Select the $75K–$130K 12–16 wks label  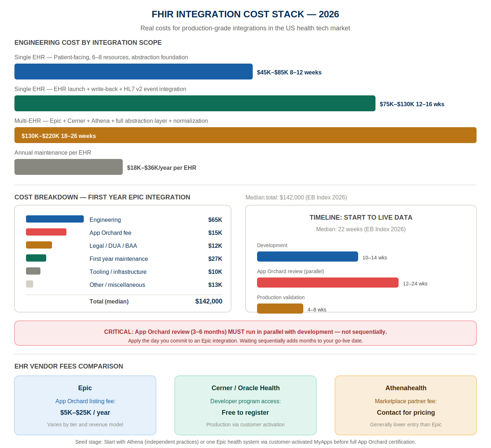(x=412, y=104)
